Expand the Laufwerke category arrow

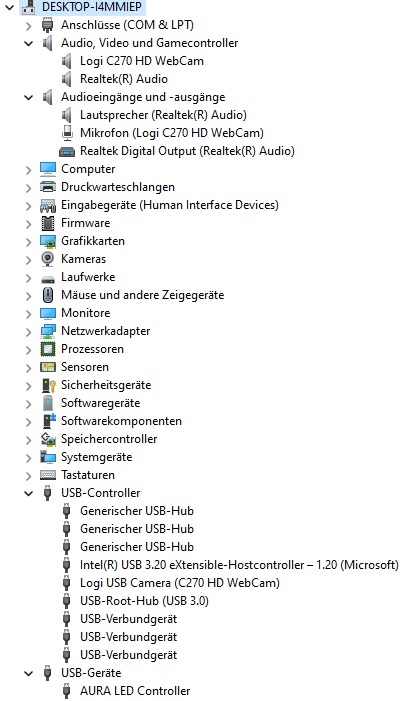[29, 277]
